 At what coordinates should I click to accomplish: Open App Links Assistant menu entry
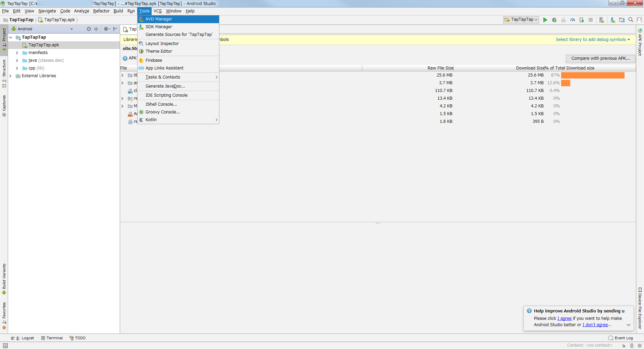178,68
